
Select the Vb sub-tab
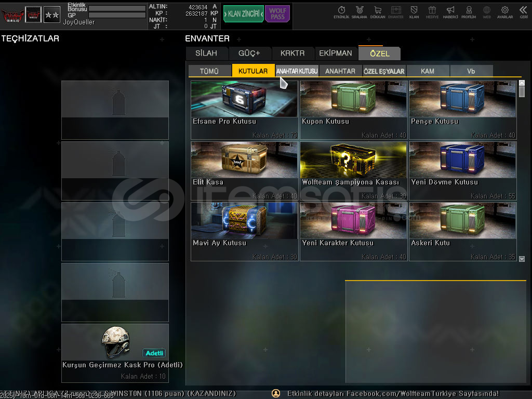[x=471, y=71]
